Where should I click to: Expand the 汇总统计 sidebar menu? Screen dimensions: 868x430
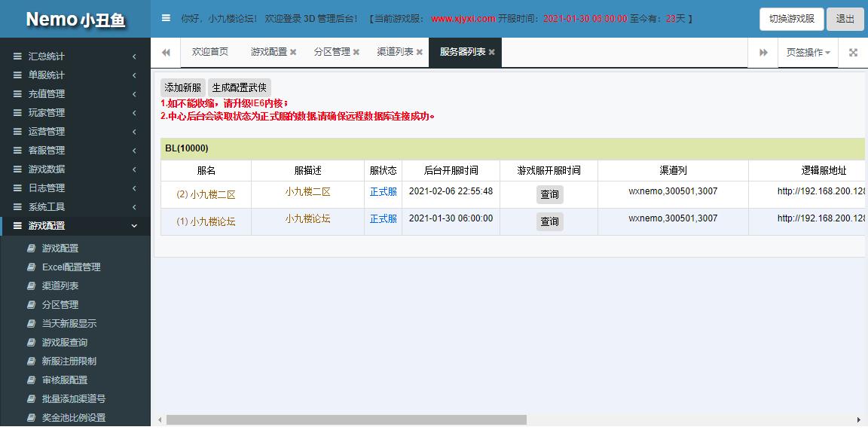pos(75,56)
